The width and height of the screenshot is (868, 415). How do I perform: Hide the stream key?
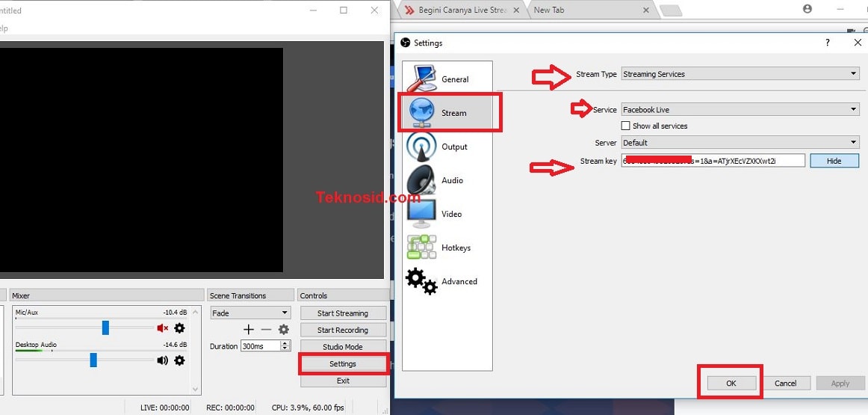click(834, 161)
